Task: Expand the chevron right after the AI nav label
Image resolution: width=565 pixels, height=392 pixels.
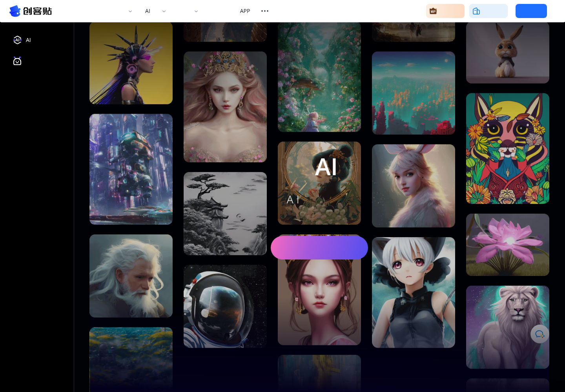Action: (164, 11)
